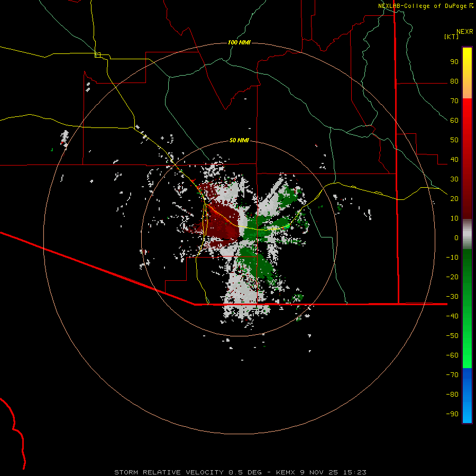This screenshot has width=476, height=476.
Task: Click the positive 50 scale value
Action: (454, 140)
